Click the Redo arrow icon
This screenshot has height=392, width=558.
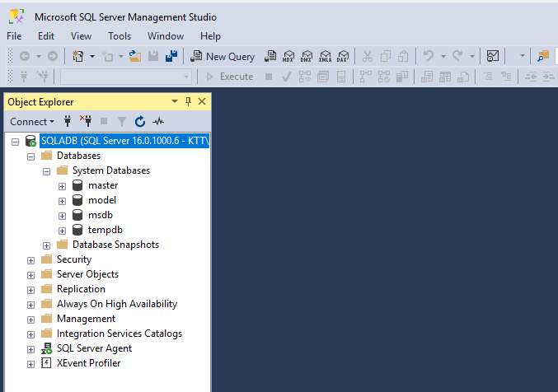[x=457, y=56]
